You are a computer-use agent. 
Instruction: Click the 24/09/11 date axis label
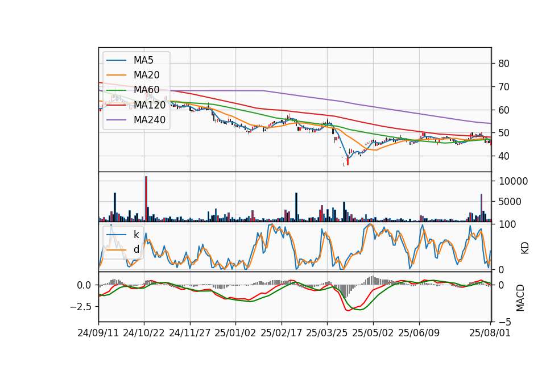pos(98,333)
